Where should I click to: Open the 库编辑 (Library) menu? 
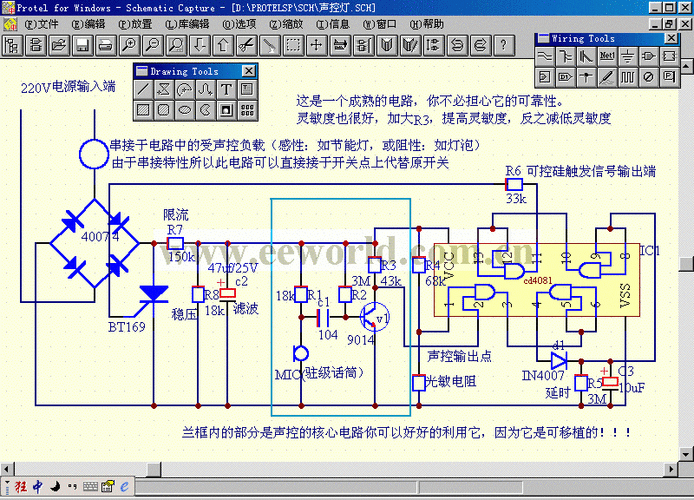187,24
